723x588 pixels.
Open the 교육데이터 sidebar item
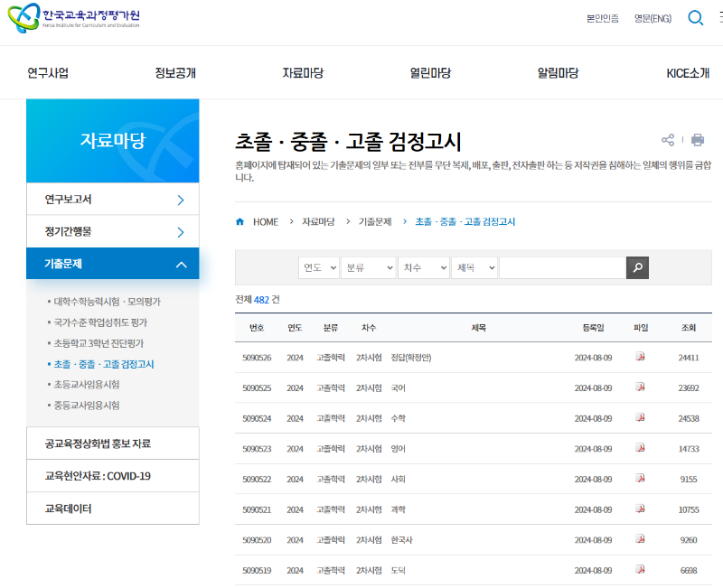pyautogui.click(x=112, y=509)
